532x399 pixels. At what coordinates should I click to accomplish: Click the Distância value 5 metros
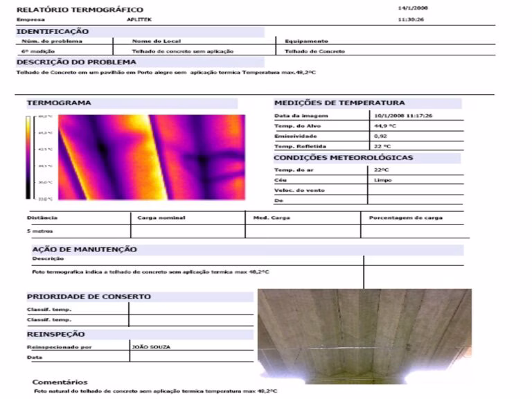point(39,231)
